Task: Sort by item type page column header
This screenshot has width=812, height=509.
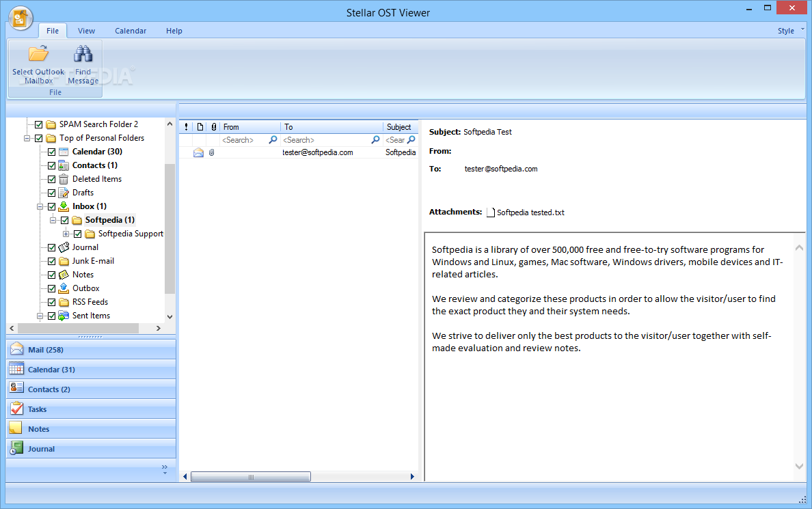Action: pyautogui.click(x=200, y=127)
